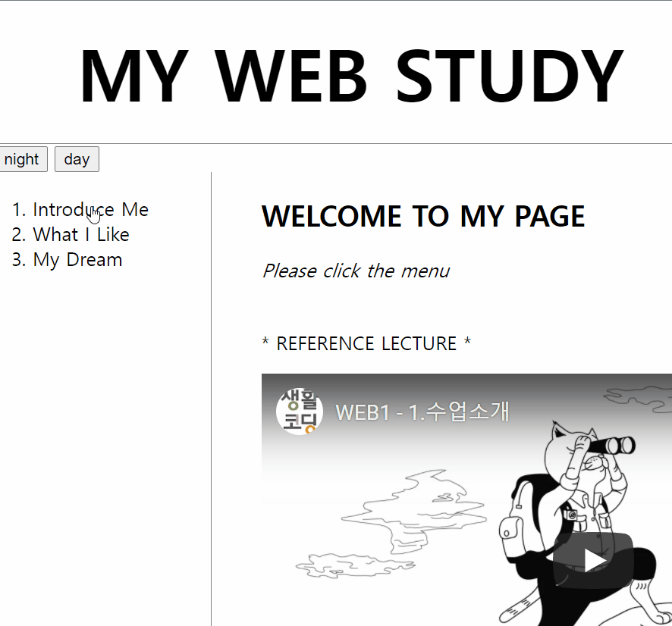Screen dimensions: 672x626
Task: Open the Introduce Me menu link
Action: point(91,210)
